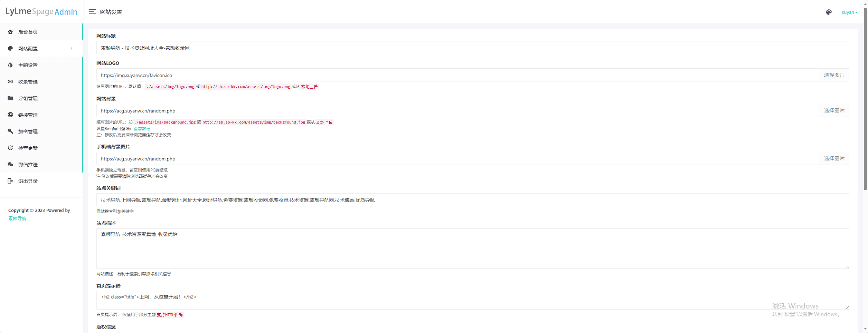Click the globe icon for 链接管理
The height and width of the screenshot is (333, 868).
pyautogui.click(x=10, y=115)
